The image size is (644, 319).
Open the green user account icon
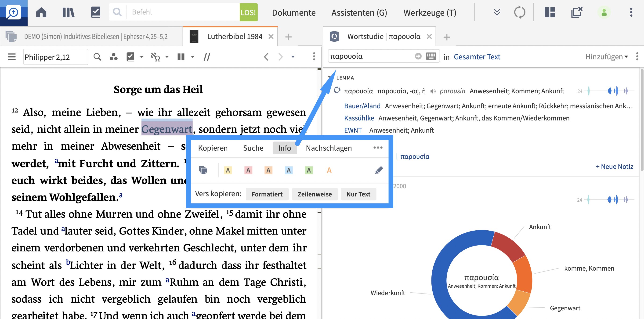[x=604, y=12]
